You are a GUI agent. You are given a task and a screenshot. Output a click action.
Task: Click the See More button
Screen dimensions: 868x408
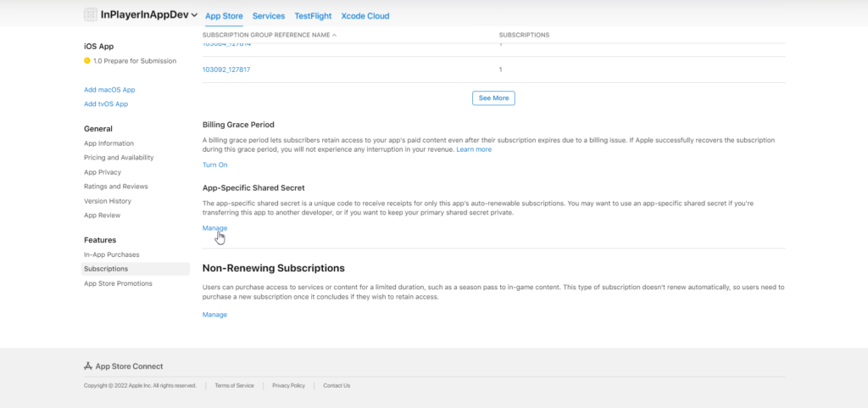pos(493,98)
